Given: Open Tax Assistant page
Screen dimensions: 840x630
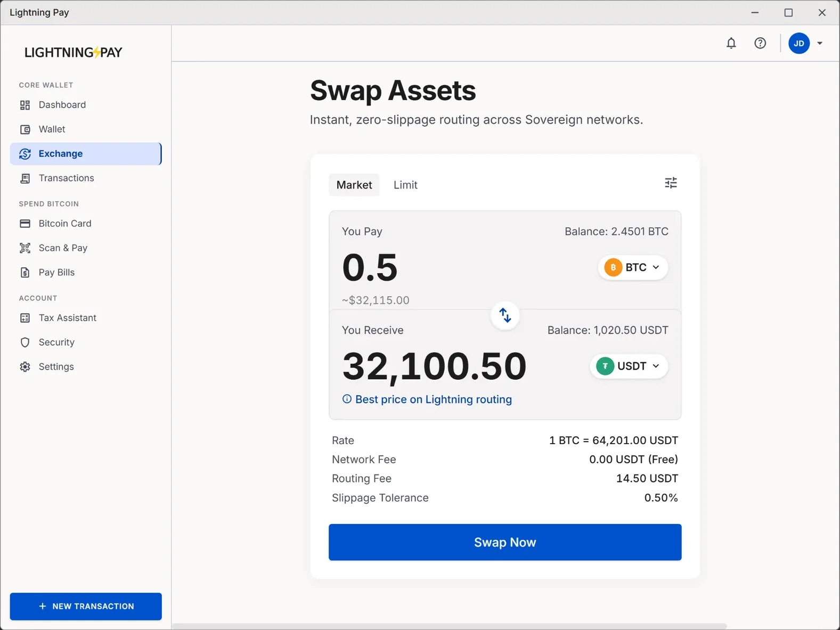Looking at the screenshot, I should tap(85, 318).
